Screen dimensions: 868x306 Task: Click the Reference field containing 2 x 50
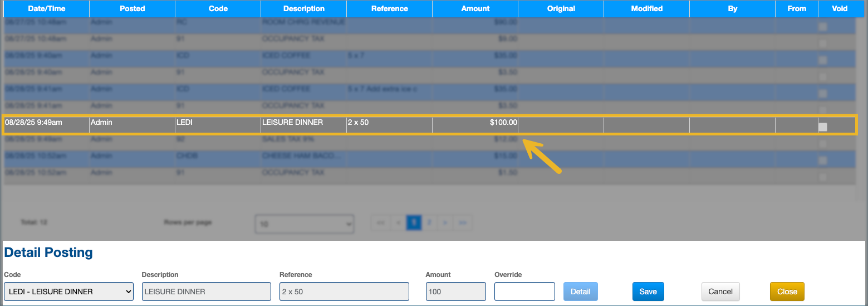tap(344, 292)
